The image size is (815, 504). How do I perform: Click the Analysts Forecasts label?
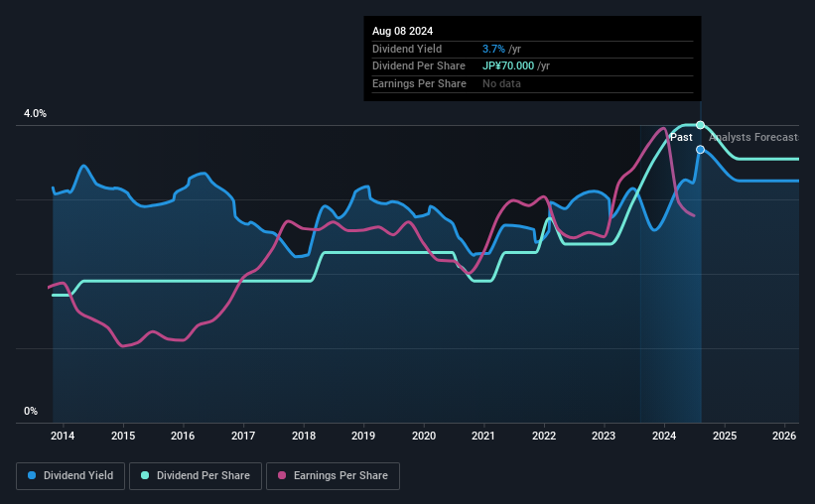pos(753,137)
